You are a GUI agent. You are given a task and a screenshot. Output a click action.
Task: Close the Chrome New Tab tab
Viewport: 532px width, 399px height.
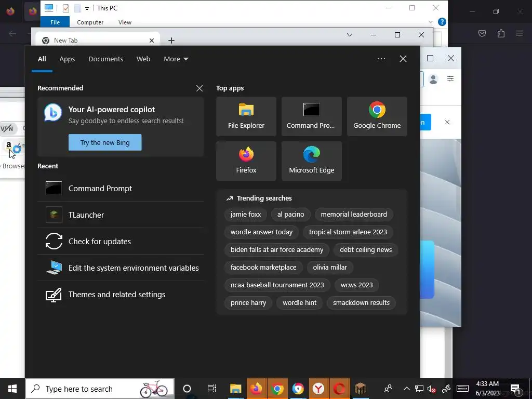(152, 41)
